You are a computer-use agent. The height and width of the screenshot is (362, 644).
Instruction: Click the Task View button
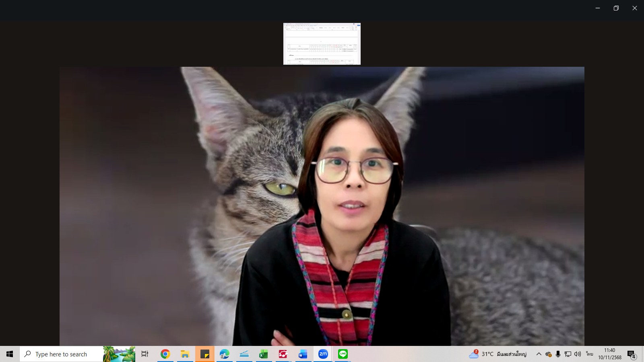(145, 354)
